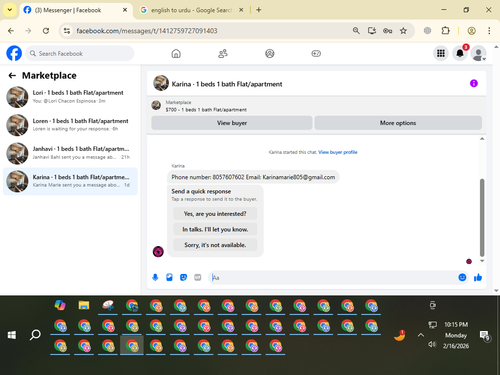Open the Lori apartment conversation

pos(70,97)
